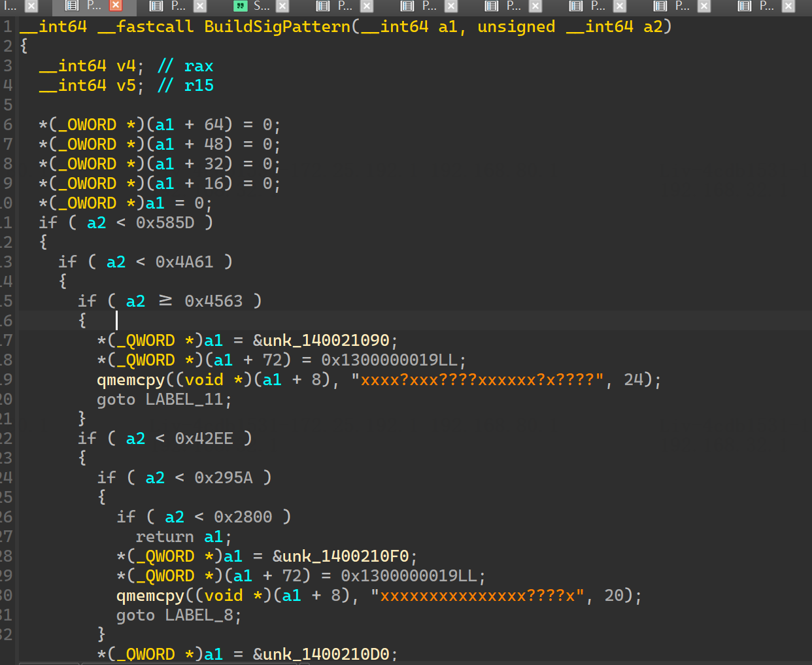This screenshot has width=812, height=665.
Task: Click 0x1300000019LL on the line after unk_140021090
Action: tap(389, 360)
